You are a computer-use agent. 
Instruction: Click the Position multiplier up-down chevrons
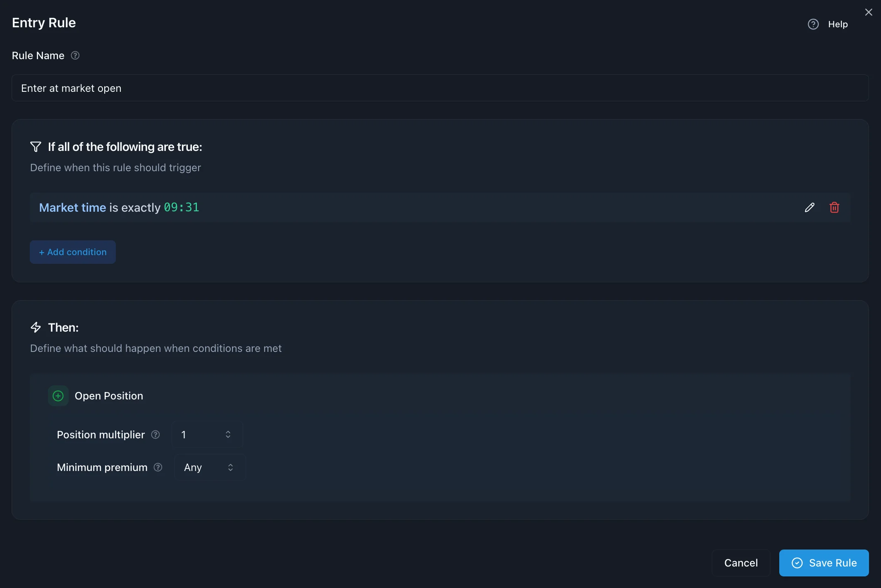pos(228,435)
